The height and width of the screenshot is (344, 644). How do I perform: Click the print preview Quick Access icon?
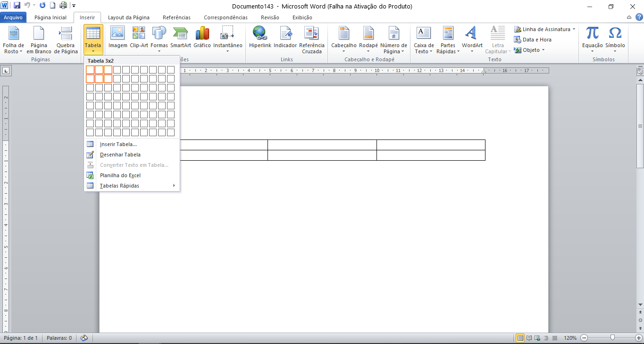(63, 6)
